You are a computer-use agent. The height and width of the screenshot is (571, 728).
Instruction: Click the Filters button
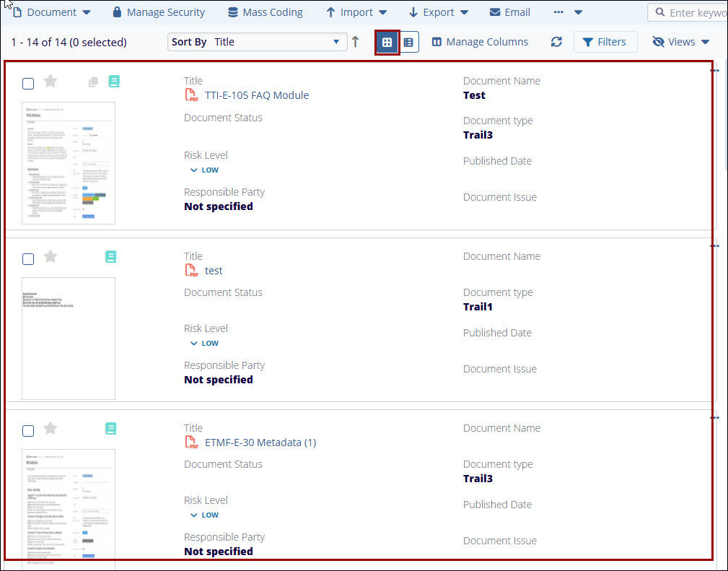point(605,42)
